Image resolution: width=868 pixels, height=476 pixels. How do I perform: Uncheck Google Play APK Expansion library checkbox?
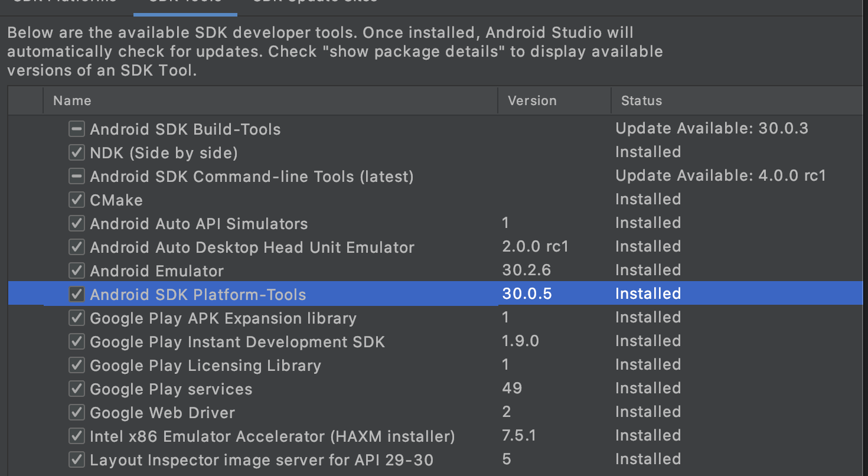[x=76, y=318]
